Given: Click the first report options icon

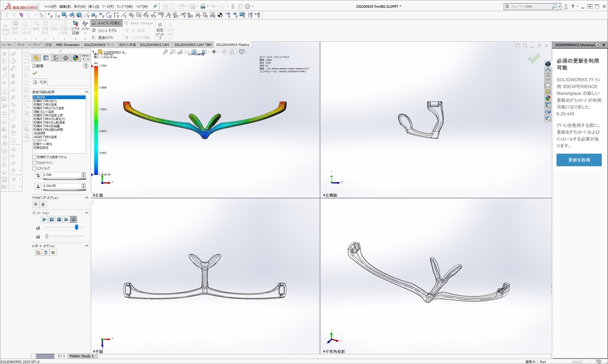Looking at the screenshot, I should 38,252.
